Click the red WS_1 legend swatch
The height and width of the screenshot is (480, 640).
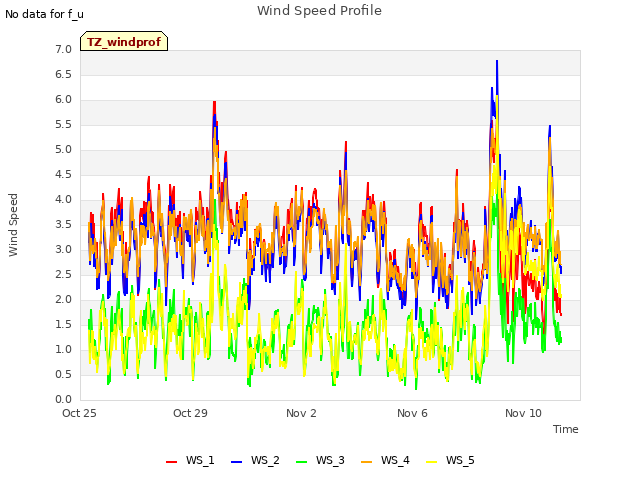coord(171,462)
